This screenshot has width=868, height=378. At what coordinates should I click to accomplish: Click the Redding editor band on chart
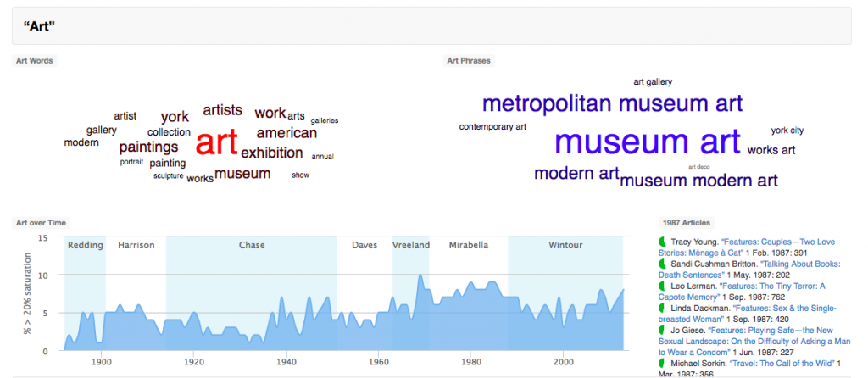(85, 245)
